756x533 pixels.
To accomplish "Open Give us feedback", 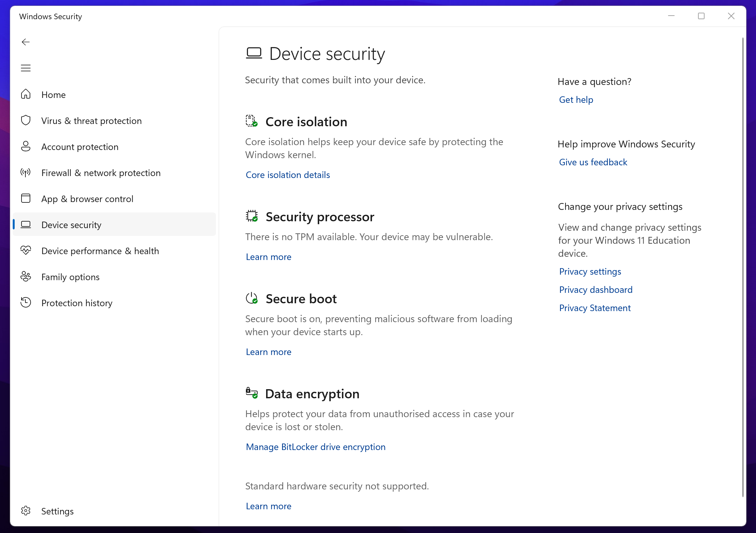I will [x=593, y=162].
